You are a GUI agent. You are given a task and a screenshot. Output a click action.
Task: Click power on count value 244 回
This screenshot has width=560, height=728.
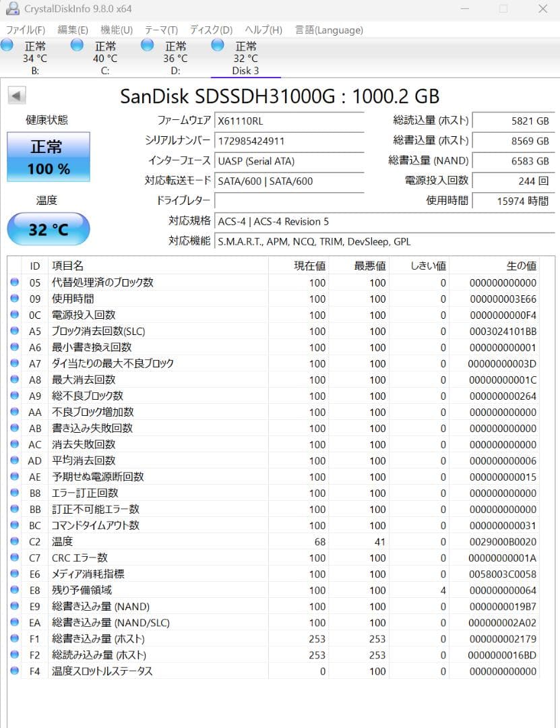[514, 181]
